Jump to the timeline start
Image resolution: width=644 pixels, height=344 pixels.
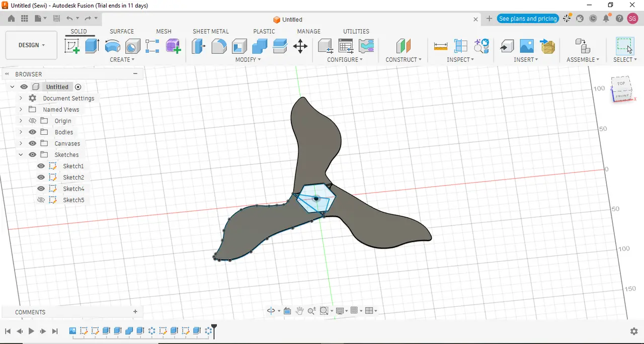(x=8, y=331)
